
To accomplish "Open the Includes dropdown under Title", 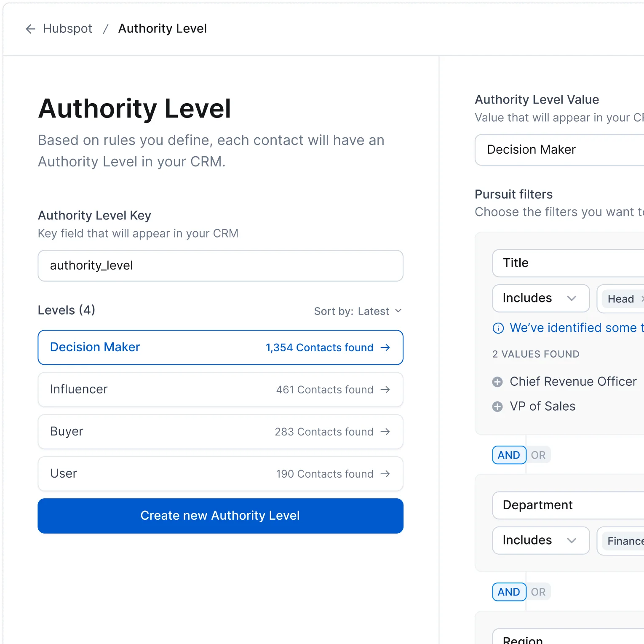I will click(540, 298).
